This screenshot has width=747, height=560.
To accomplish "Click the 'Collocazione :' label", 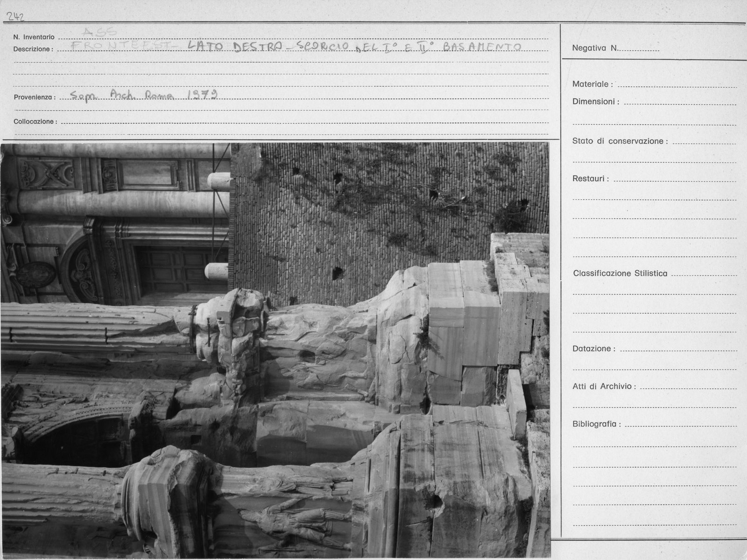I will click(35, 121).
